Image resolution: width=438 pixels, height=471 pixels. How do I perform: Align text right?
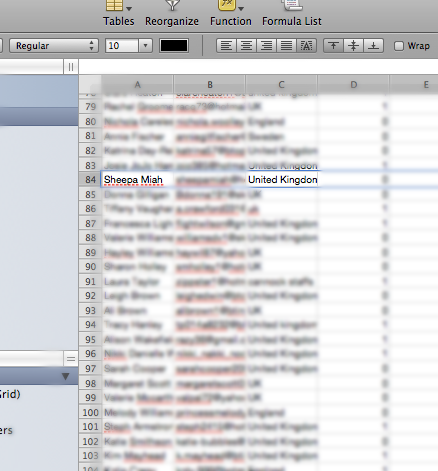pos(266,46)
